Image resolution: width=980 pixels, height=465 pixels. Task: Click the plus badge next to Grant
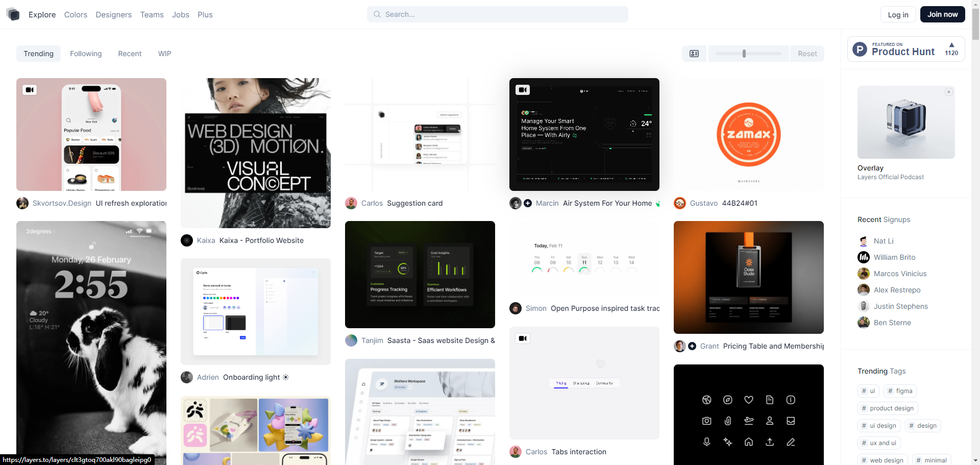(692, 346)
